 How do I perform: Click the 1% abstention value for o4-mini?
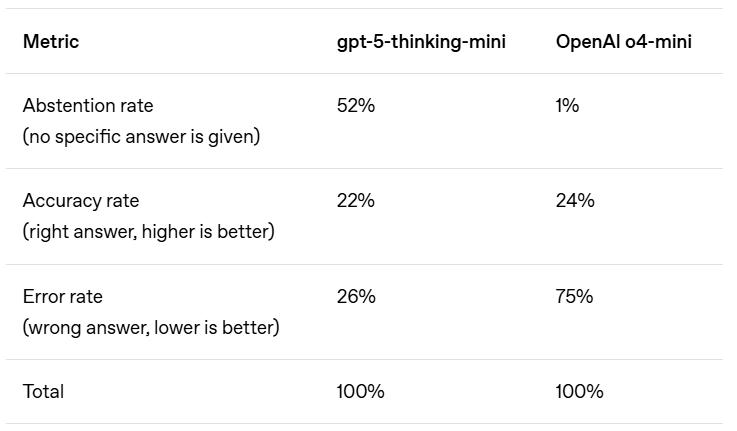pos(567,106)
